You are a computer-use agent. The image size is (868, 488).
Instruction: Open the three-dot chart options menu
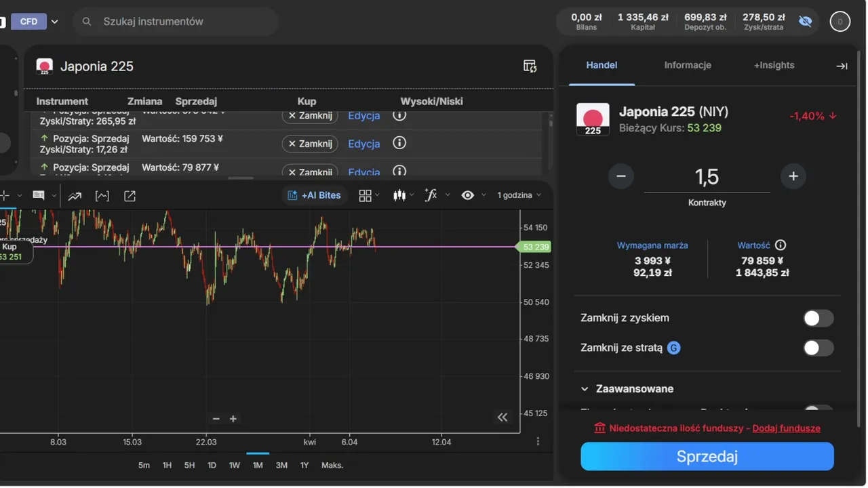(x=538, y=441)
